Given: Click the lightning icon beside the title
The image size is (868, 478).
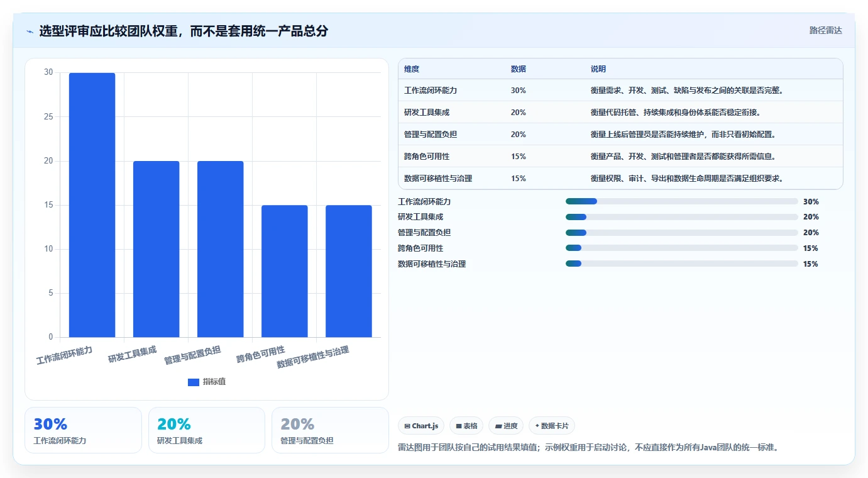Looking at the screenshot, I should click(x=30, y=31).
